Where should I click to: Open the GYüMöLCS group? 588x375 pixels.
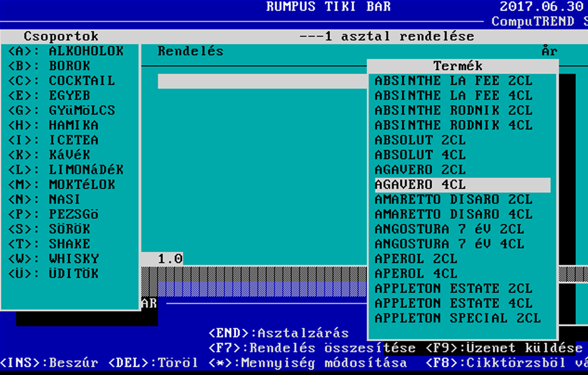coord(61,110)
